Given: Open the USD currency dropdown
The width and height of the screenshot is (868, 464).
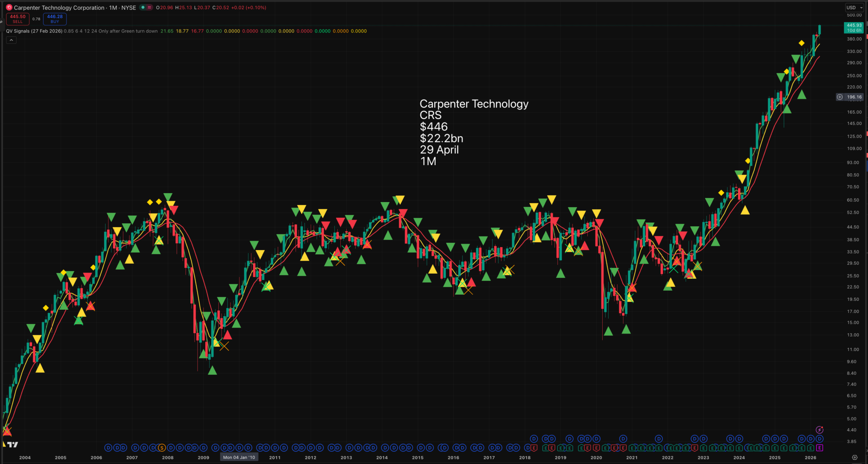Looking at the screenshot, I should click(854, 8).
